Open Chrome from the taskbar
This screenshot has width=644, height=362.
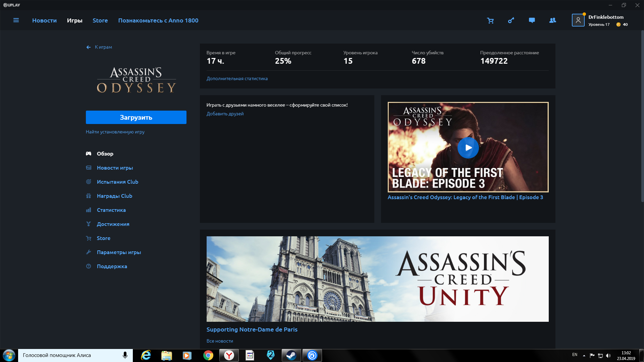click(x=208, y=355)
